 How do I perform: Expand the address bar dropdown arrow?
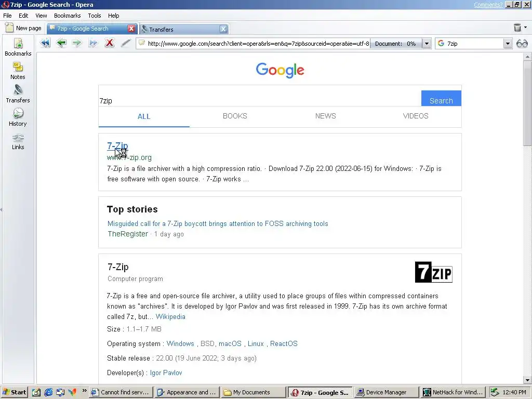[427, 44]
